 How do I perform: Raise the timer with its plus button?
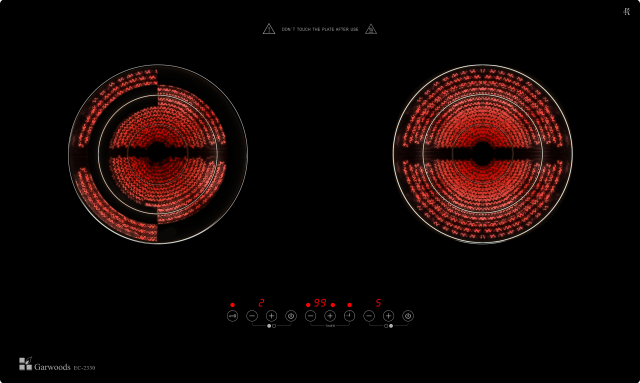(x=330, y=316)
